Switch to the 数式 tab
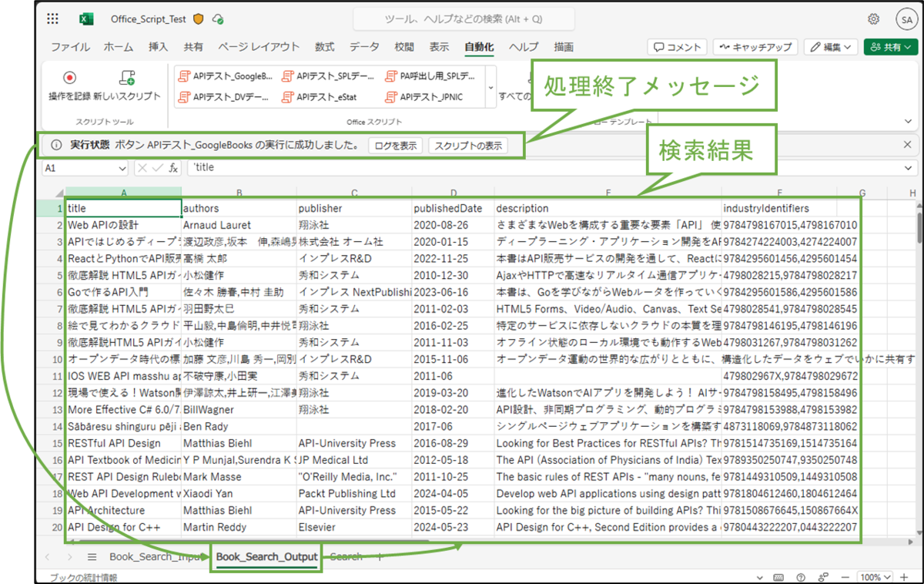 324,47
